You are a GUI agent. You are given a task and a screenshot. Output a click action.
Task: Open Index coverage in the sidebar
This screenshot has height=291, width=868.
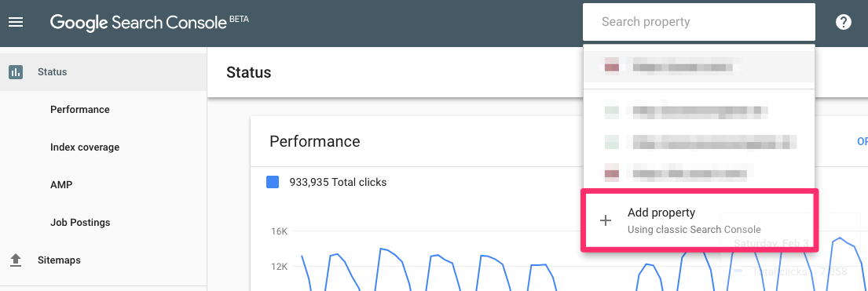pos(85,147)
